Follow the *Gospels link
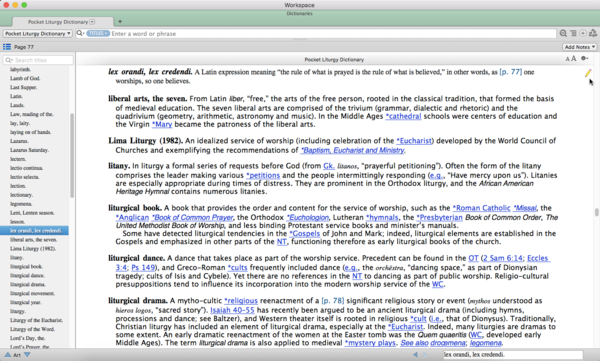This screenshot has width=600, height=361. click(305, 233)
